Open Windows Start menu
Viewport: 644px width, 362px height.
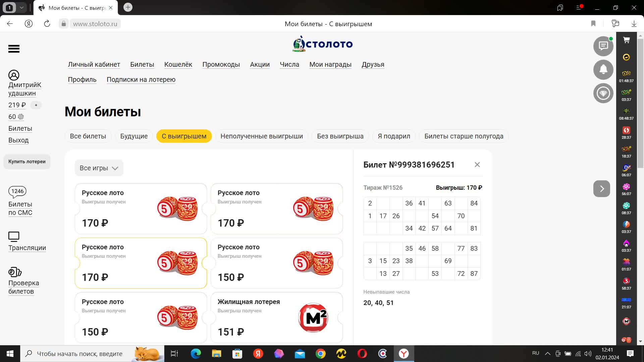(x=10, y=354)
